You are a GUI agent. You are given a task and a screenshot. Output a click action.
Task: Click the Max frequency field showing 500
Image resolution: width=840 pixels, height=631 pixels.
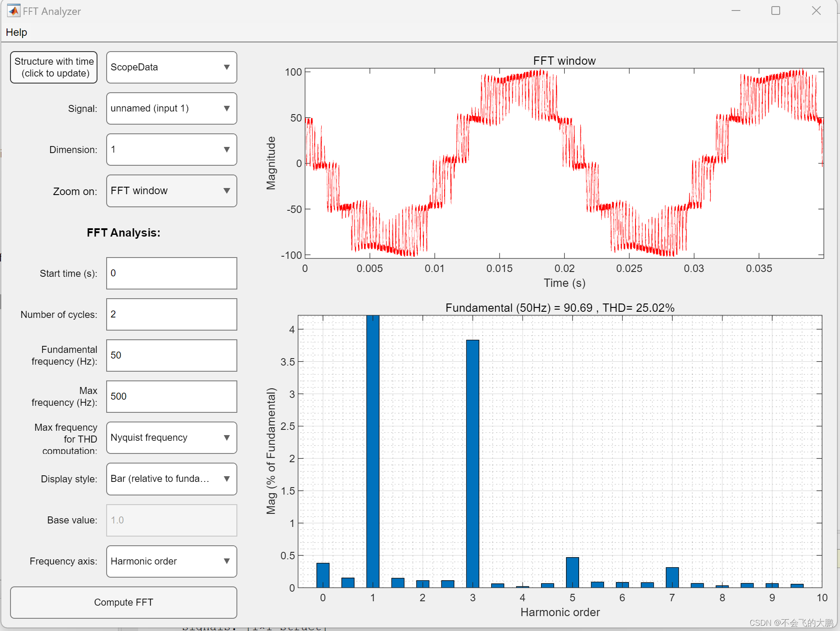click(171, 397)
